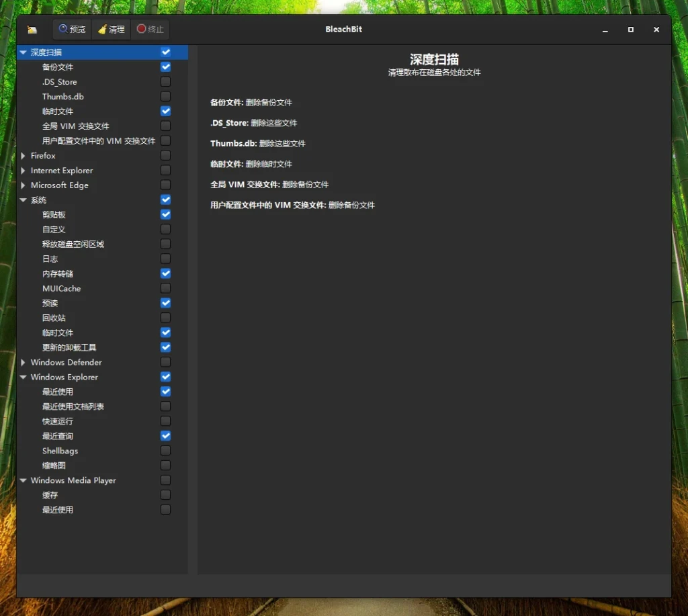Select the 释放磁盘空闲区域 entry
The image size is (688, 616).
(73, 245)
